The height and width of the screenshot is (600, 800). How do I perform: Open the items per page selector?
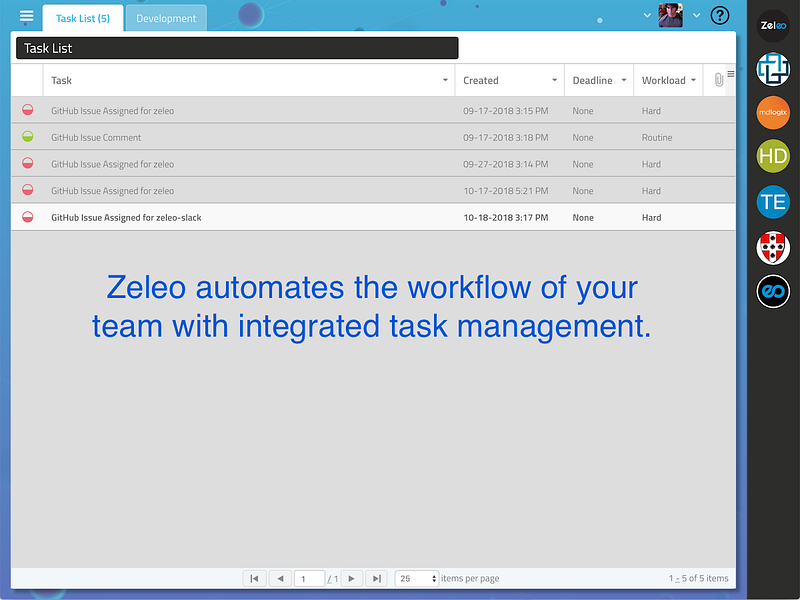pyautogui.click(x=417, y=578)
